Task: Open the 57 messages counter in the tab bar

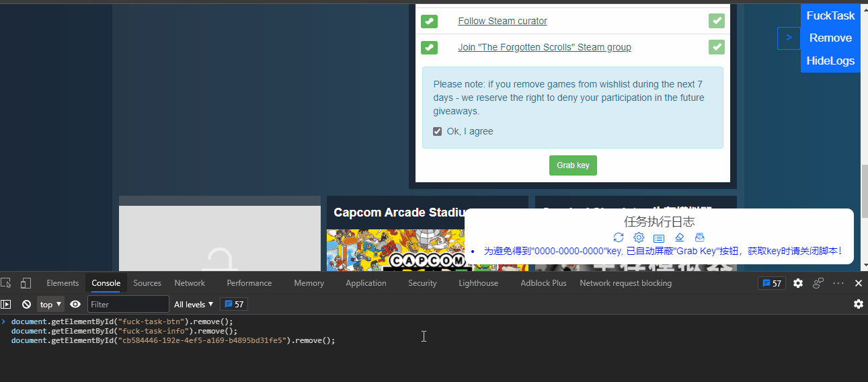Action: pyautogui.click(x=772, y=283)
